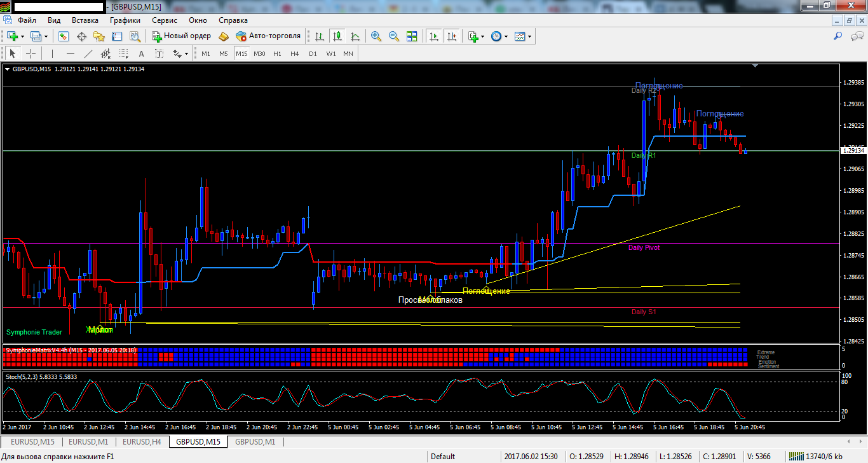
Task: Switch timeframe to MN
Action: pos(348,53)
